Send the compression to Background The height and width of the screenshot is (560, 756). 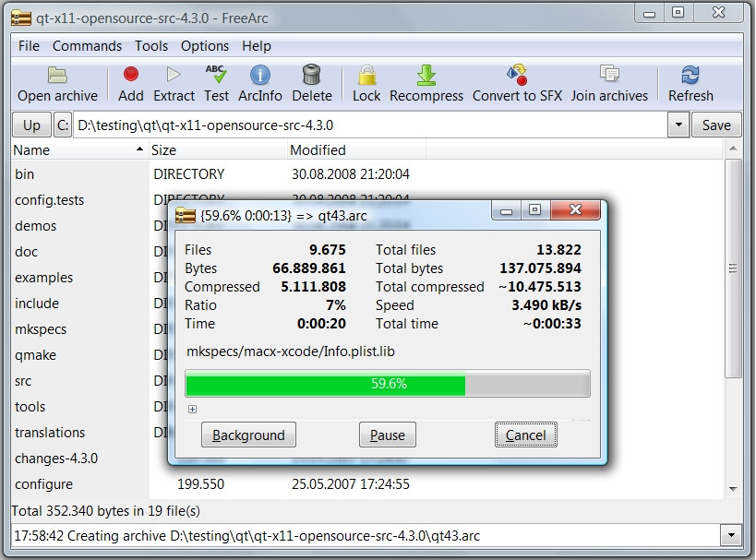coord(248,435)
